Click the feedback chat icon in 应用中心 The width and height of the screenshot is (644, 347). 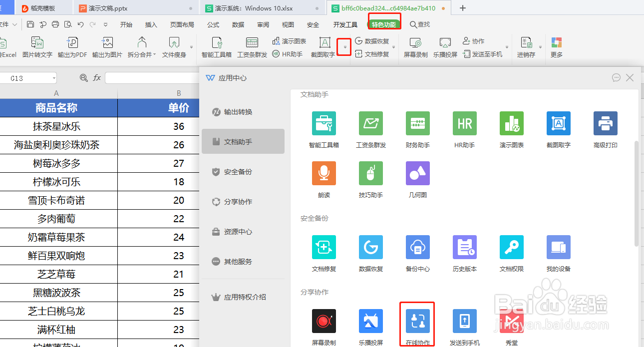coord(617,78)
